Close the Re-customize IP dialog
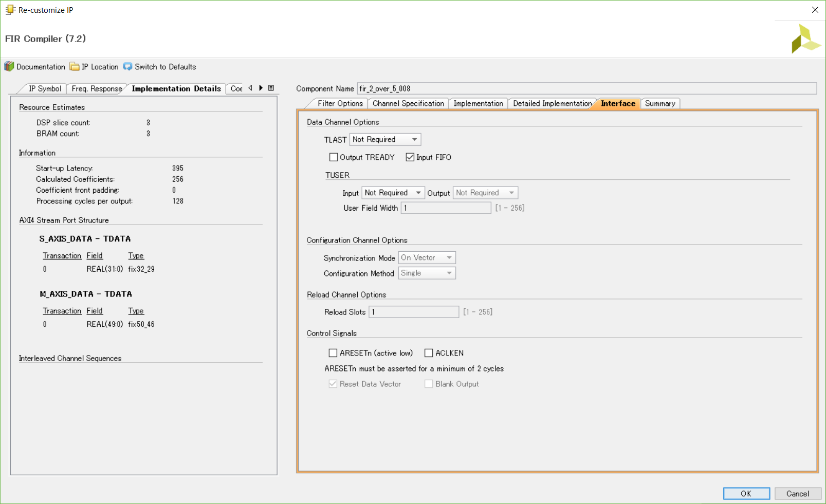 click(815, 10)
